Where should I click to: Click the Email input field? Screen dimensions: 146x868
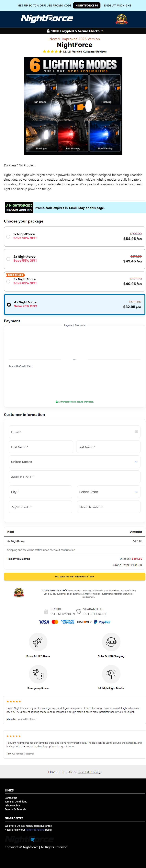[75, 432]
